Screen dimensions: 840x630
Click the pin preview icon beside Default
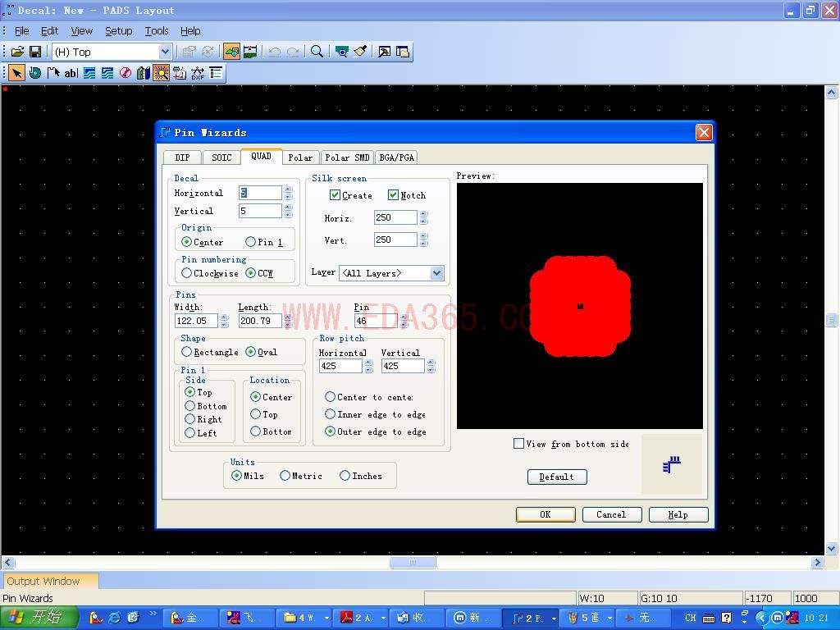[671, 464]
